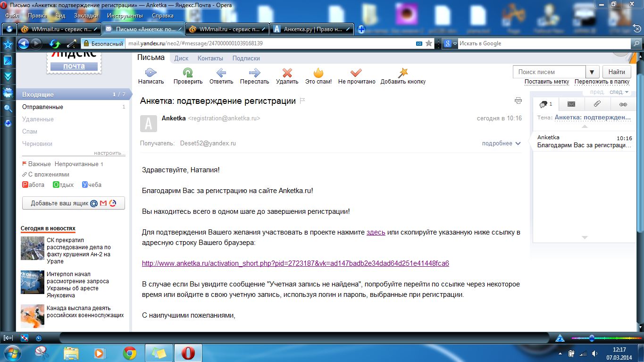
Task: Mark message as spam with flame icon
Action: click(x=318, y=73)
